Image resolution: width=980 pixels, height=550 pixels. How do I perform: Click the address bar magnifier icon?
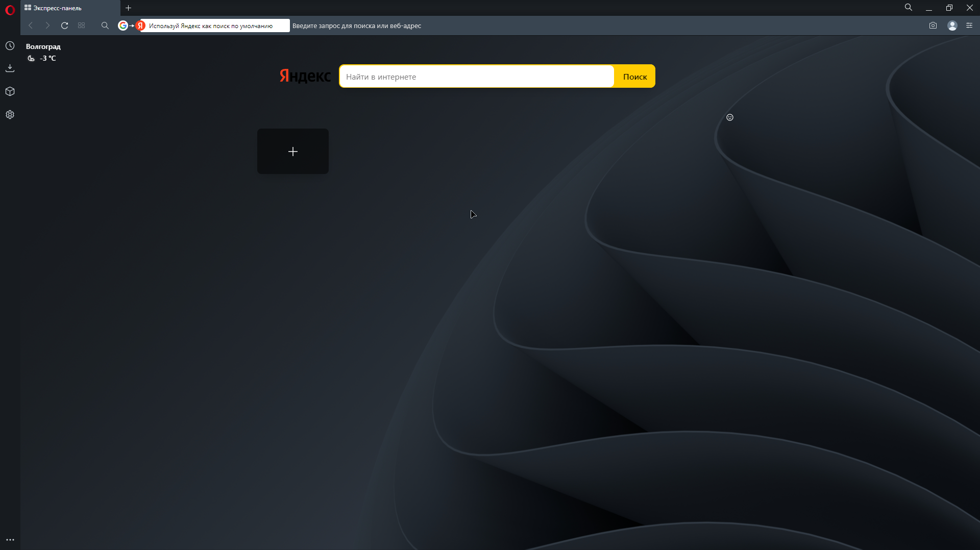point(105,26)
